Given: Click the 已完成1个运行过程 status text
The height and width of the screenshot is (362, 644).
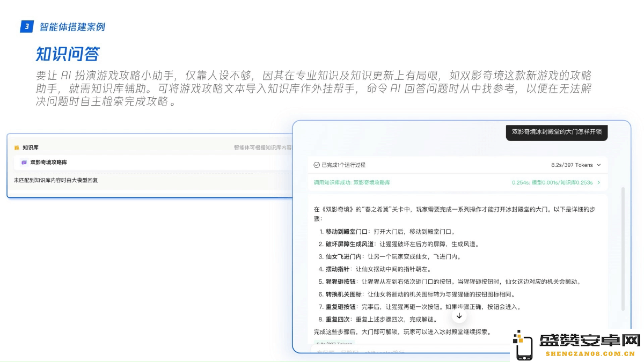Looking at the screenshot, I should coord(343,165).
